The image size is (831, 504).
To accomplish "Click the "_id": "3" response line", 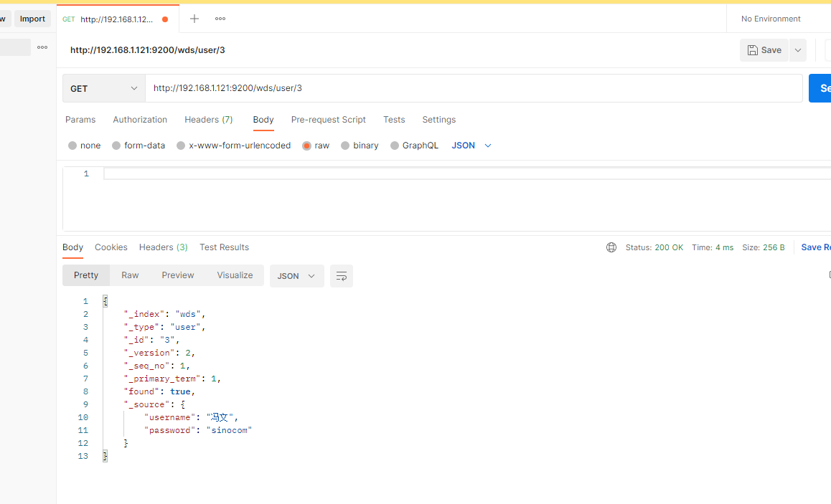I will pos(151,340).
